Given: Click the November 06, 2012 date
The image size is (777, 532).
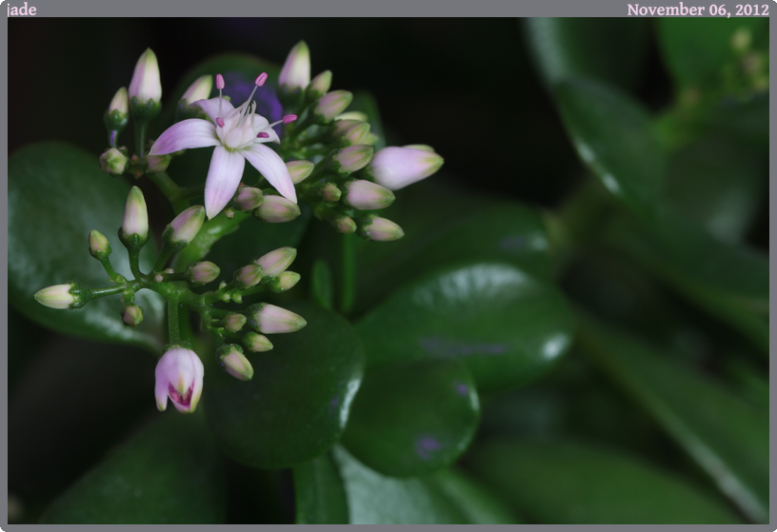Looking at the screenshot, I should (697, 10).
